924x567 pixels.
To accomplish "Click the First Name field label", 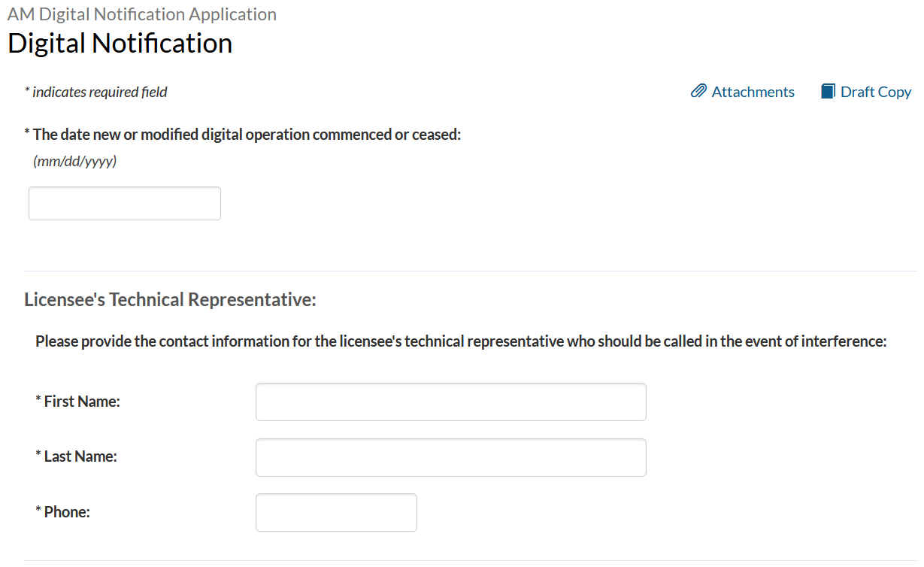I will 81,402.
